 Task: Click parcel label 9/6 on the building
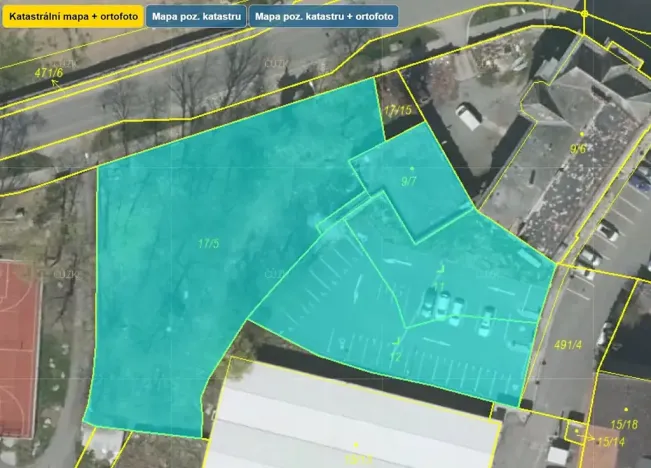pos(578,149)
